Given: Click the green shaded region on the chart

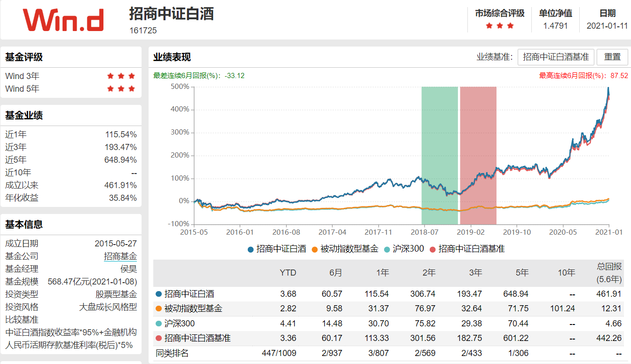Looking at the screenshot, I should point(440,155).
